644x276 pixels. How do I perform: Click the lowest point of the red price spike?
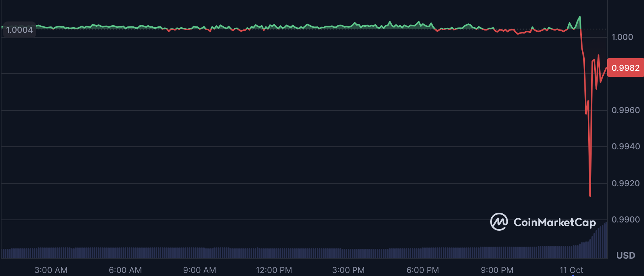[x=590, y=195]
